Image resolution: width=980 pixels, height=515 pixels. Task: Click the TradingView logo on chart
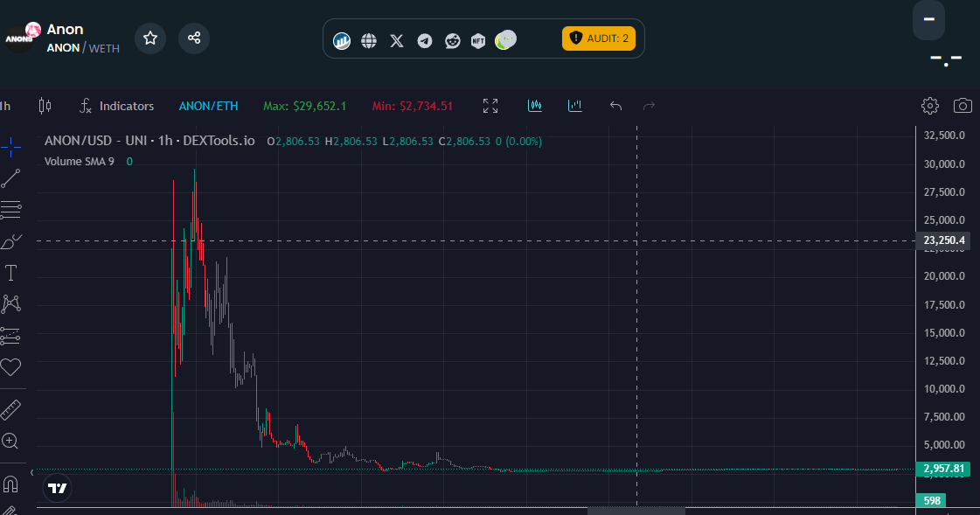pos(58,488)
